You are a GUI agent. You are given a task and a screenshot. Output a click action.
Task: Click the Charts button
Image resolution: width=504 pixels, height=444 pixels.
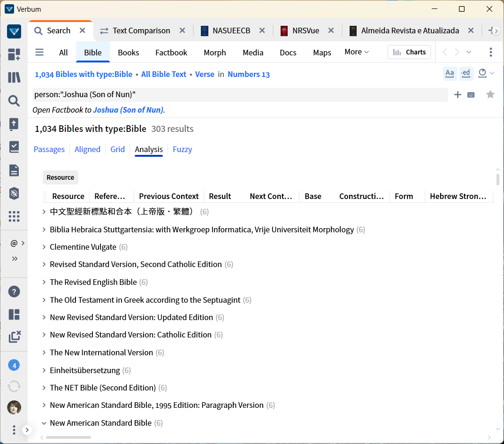[409, 52]
